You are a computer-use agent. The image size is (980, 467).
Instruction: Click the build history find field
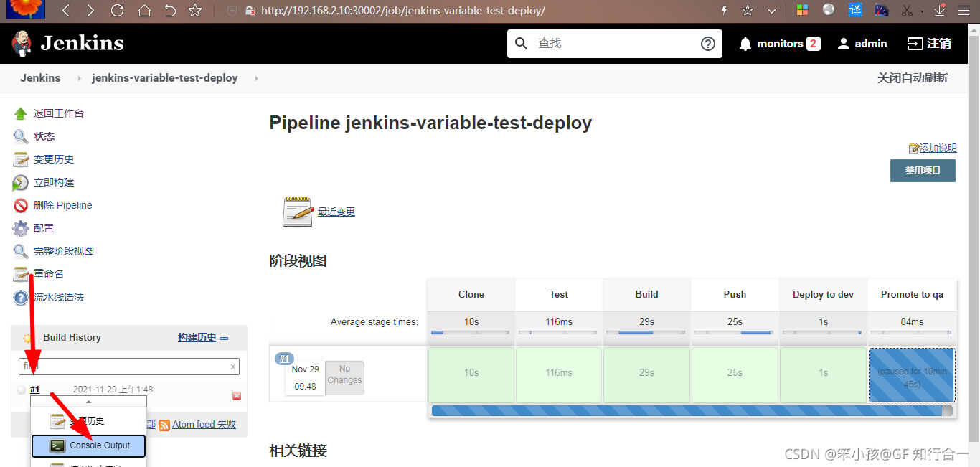click(x=128, y=367)
